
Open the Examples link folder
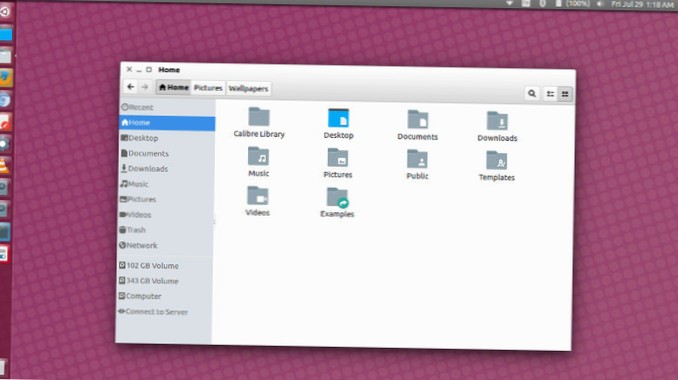point(337,198)
